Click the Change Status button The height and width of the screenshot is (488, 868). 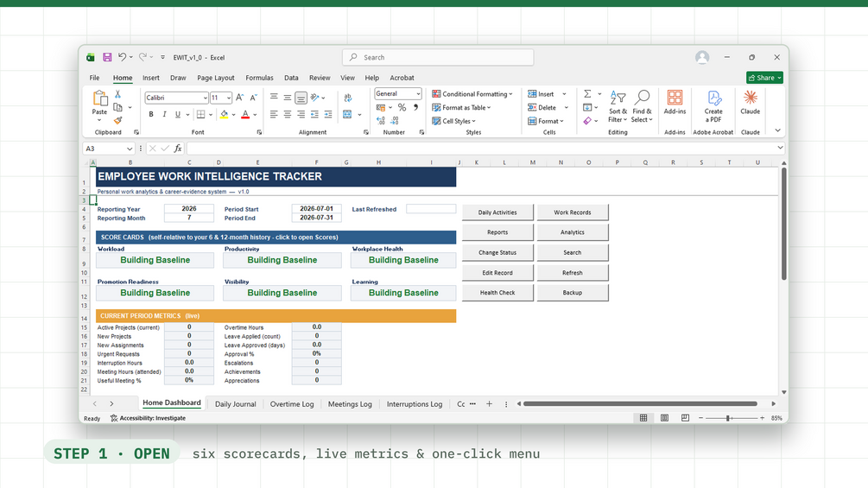point(497,252)
